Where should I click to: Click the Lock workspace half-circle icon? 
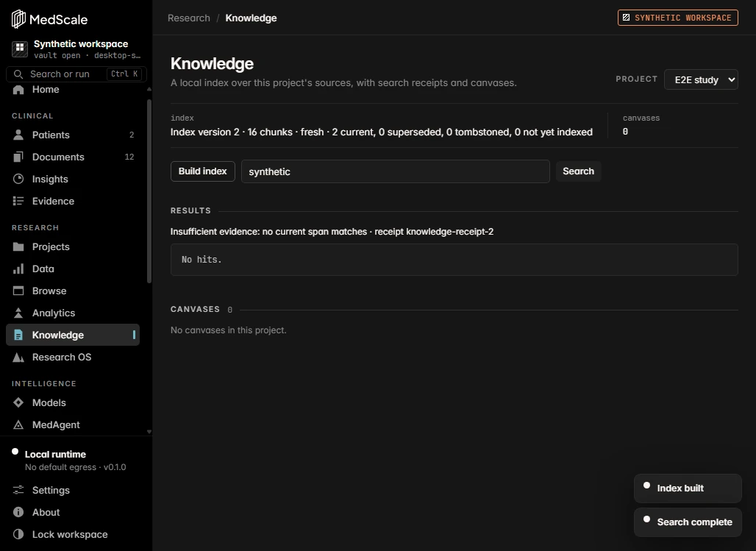point(18,534)
